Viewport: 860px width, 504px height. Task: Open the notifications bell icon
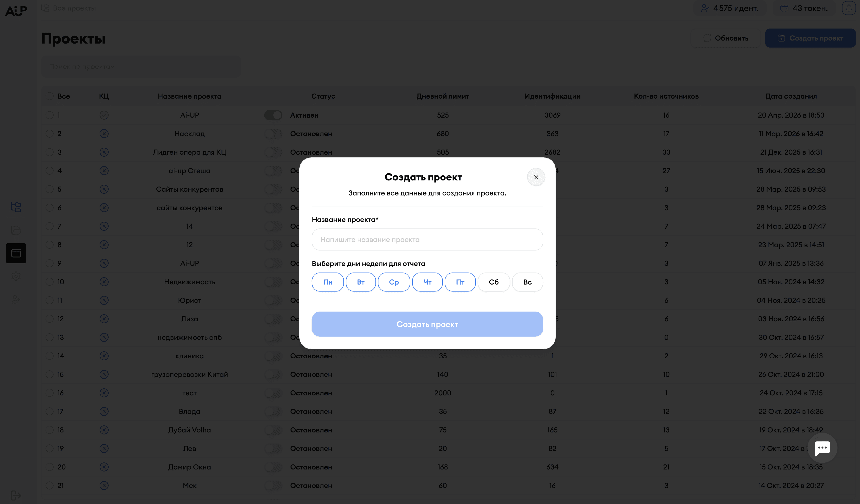(849, 8)
